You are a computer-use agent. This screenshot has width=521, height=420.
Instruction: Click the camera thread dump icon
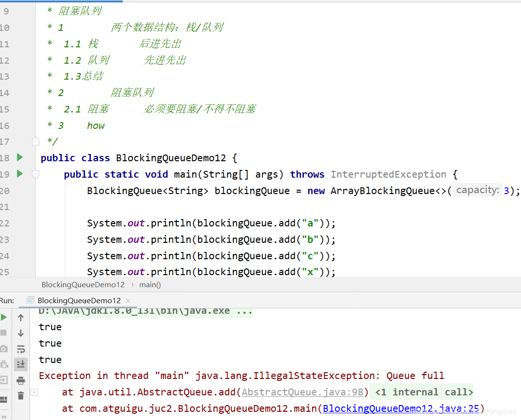pyautogui.click(x=4, y=349)
